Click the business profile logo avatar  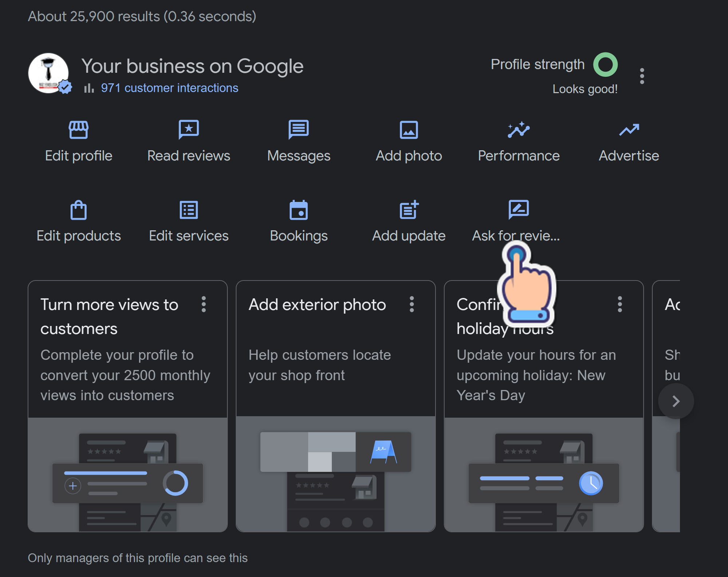[x=49, y=73]
